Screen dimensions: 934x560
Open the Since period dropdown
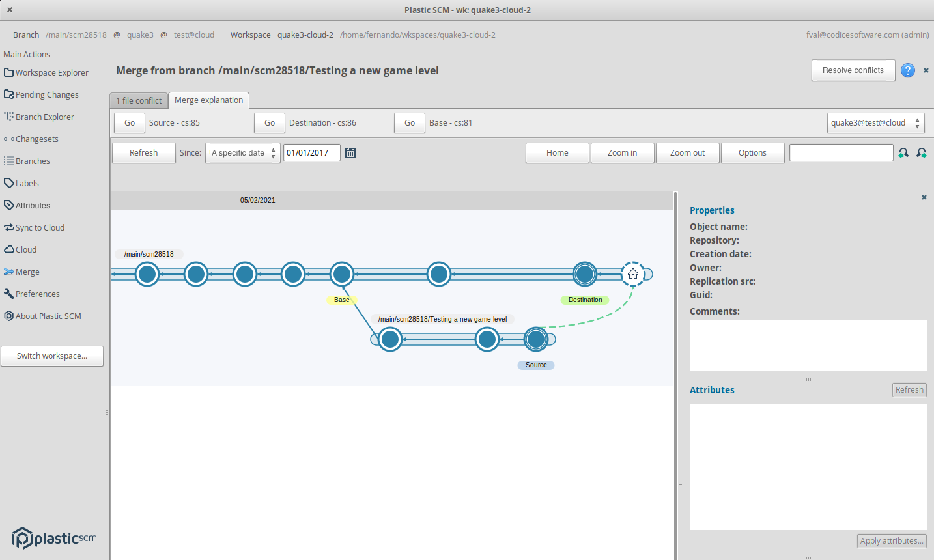243,153
